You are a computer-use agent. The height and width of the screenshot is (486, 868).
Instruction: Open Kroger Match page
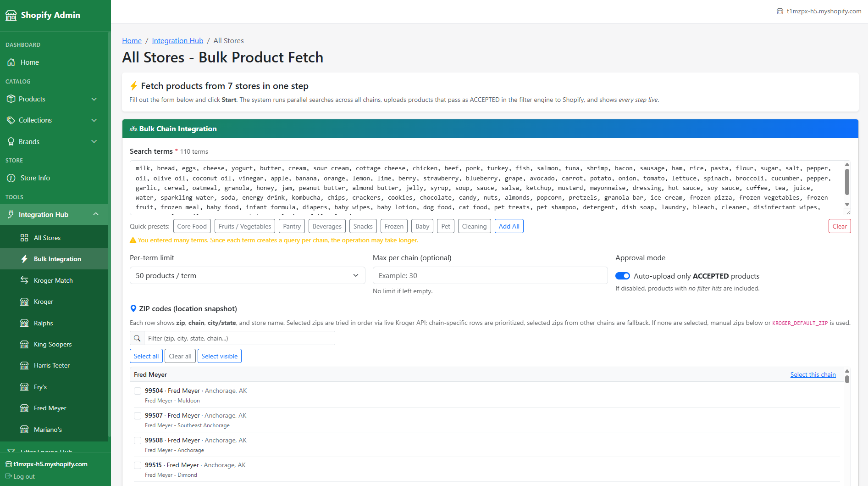click(x=54, y=280)
